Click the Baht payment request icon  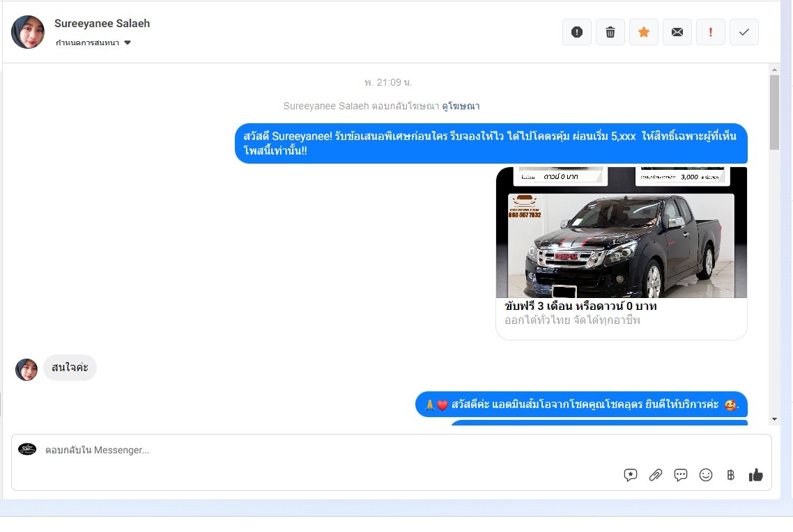pyautogui.click(x=730, y=475)
